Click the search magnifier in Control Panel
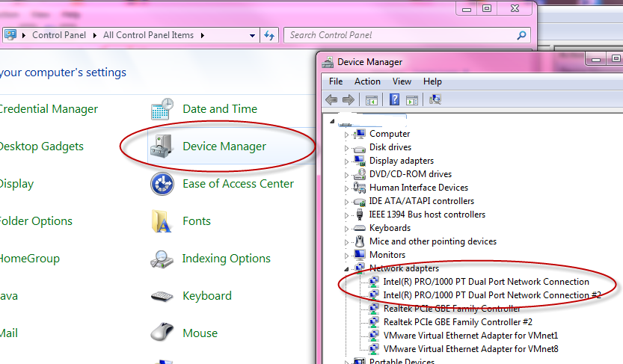Image resolution: width=623 pixels, height=364 pixels. 521,35
